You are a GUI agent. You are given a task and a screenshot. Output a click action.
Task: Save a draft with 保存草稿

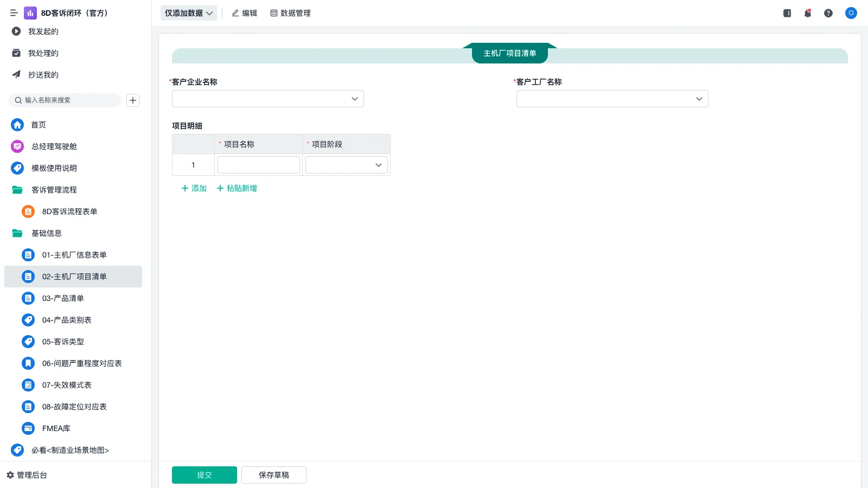pyautogui.click(x=273, y=474)
